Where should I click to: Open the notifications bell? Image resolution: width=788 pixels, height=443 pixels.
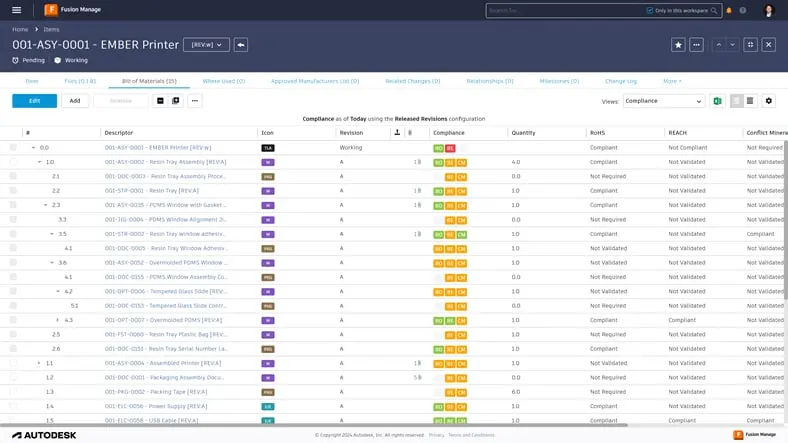729,11
